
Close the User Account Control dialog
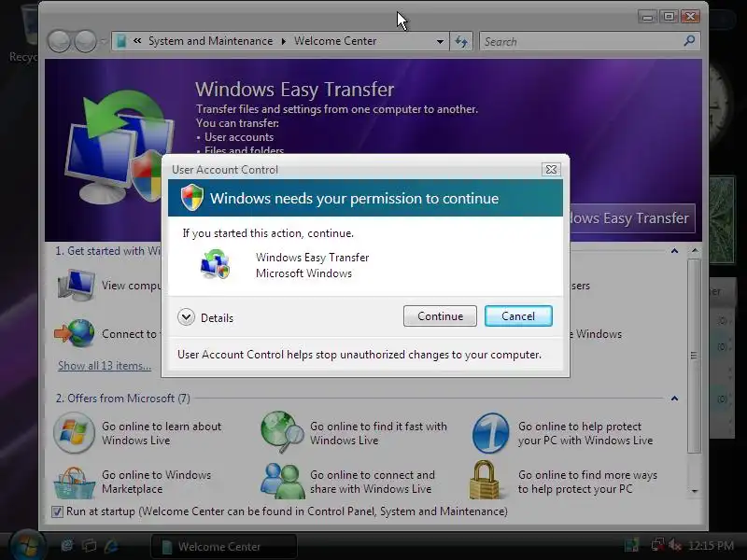pyautogui.click(x=551, y=169)
